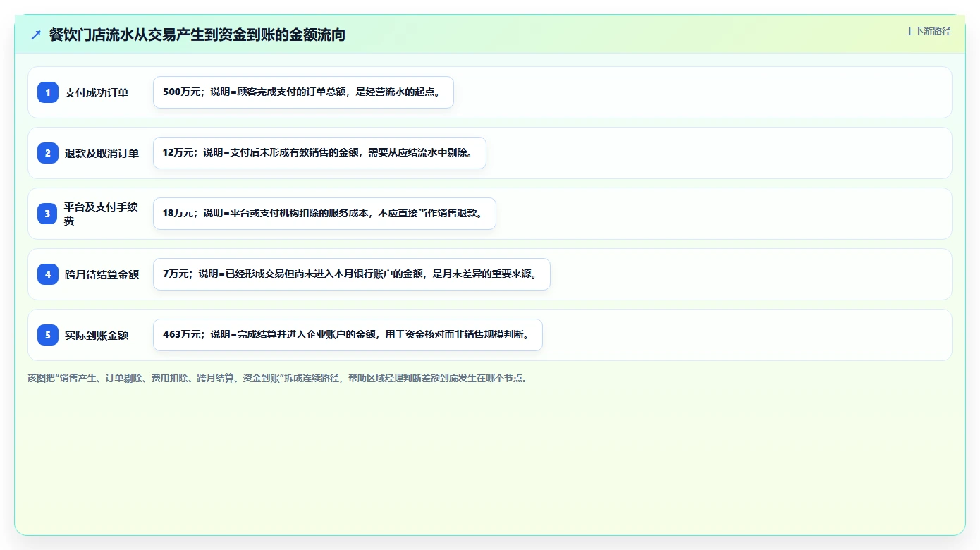Screen dimensions: 980x550
Task: Click the 实际到账金额 label
Action: point(97,335)
